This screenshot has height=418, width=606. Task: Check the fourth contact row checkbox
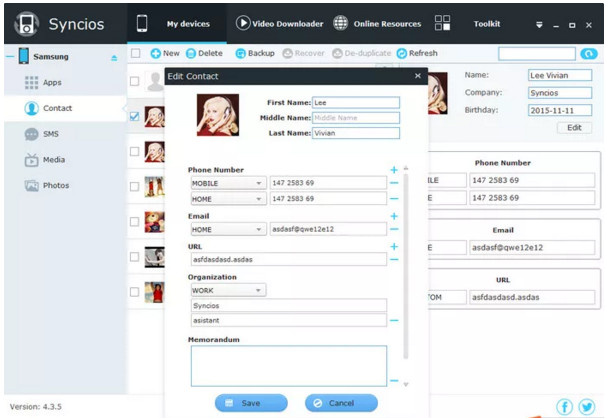point(134,187)
